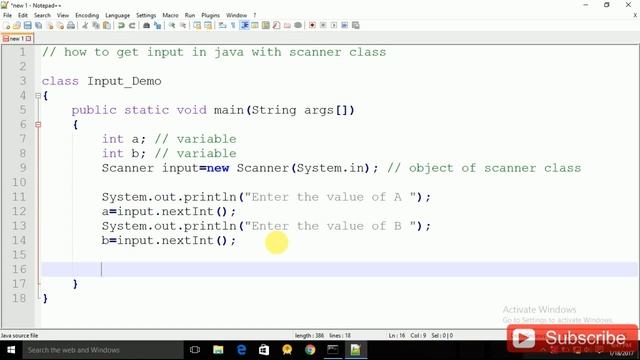This screenshot has height=360, width=640.
Task: Click the word 'Input_Demo' on line 3
Action: [124, 81]
